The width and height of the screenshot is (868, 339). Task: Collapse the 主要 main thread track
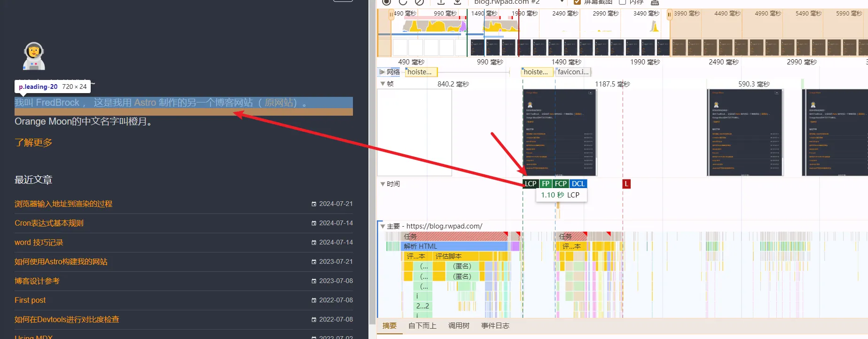[383, 226]
